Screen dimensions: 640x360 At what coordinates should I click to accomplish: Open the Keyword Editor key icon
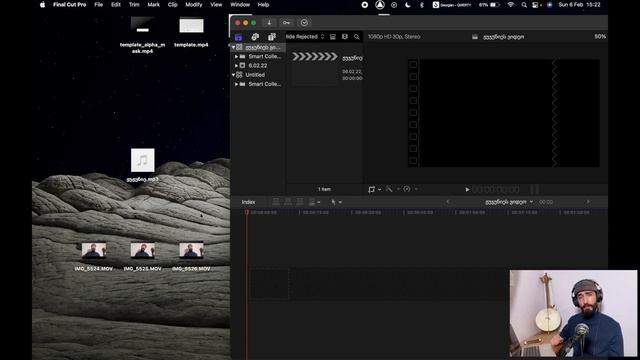[287, 23]
